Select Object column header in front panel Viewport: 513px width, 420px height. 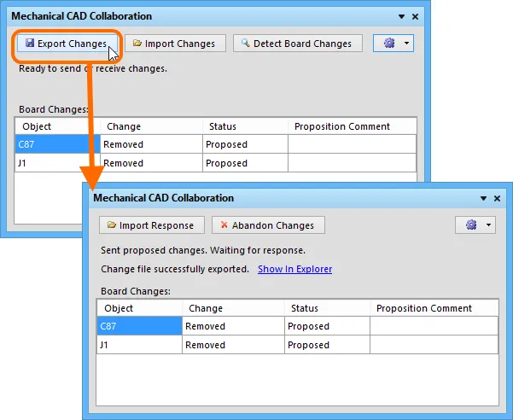(x=140, y=308)
